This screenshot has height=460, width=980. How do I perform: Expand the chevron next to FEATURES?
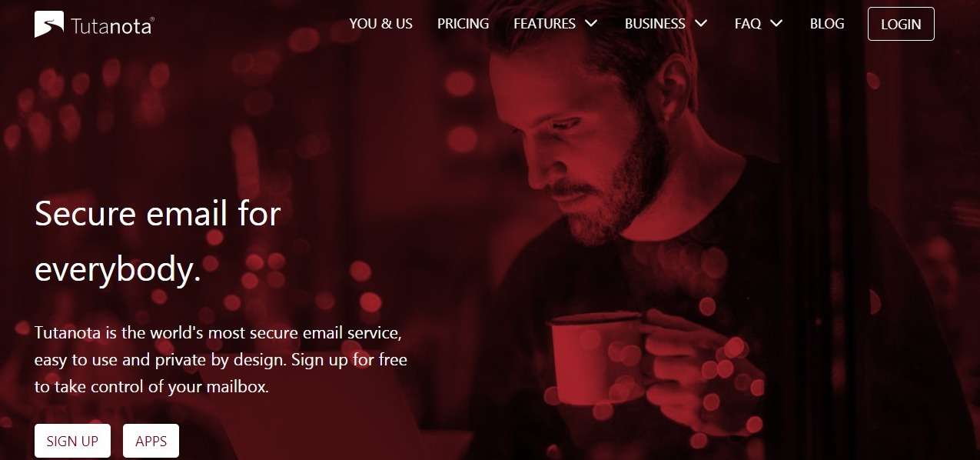[590, 24]
